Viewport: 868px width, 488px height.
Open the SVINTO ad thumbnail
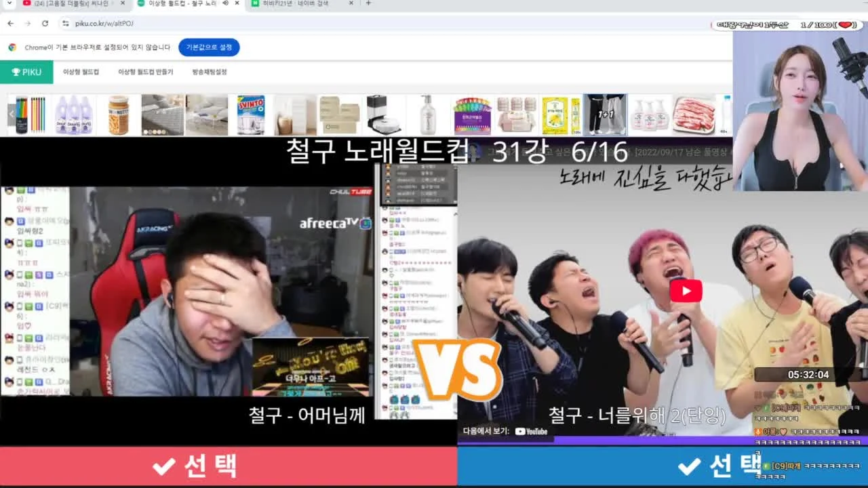click(x=251, y=115)
